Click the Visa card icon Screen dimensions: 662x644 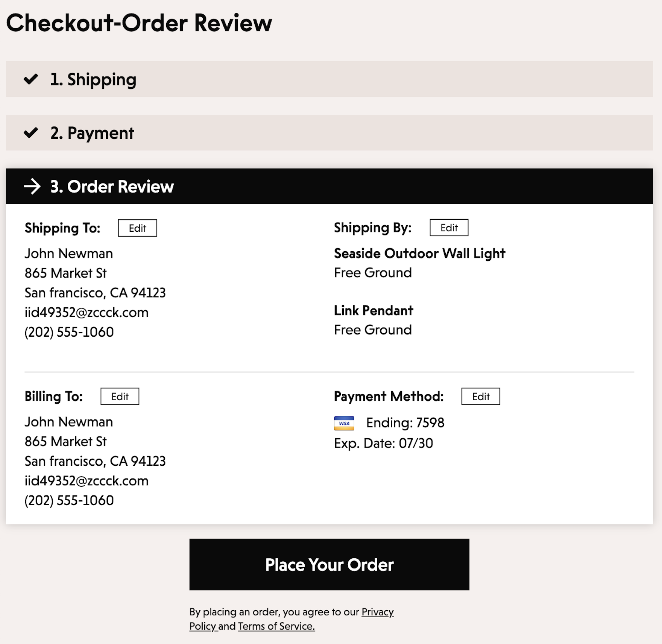[x=344, y=423]
